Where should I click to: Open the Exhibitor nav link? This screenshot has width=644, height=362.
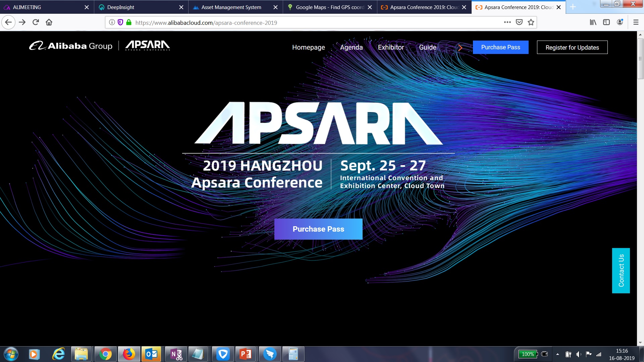[x=391, y=47]
